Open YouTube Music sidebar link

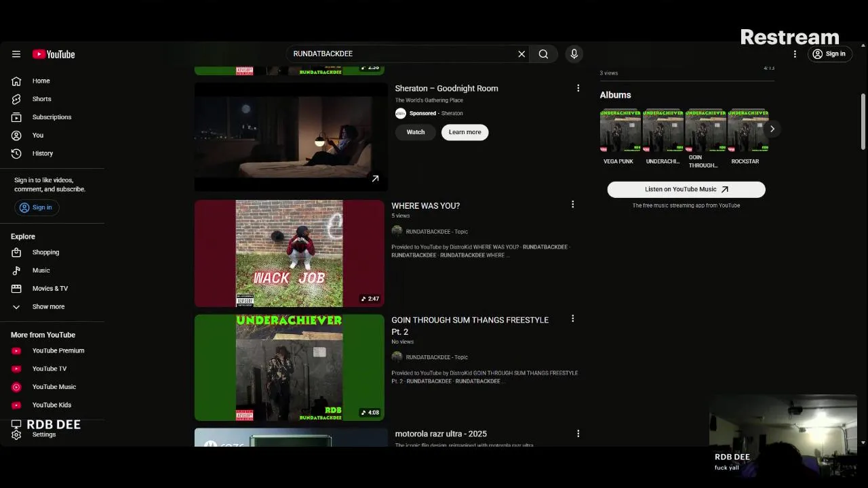click(54, 387)
